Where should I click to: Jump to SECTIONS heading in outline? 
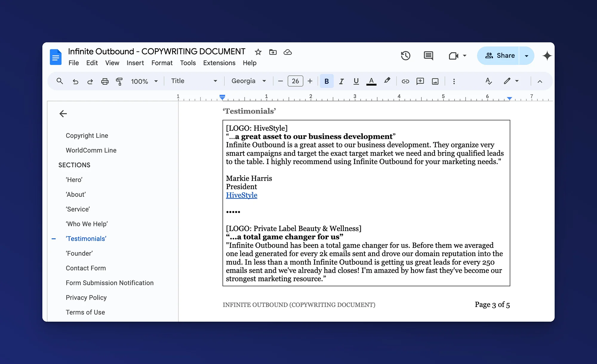(x=74, y=165)
